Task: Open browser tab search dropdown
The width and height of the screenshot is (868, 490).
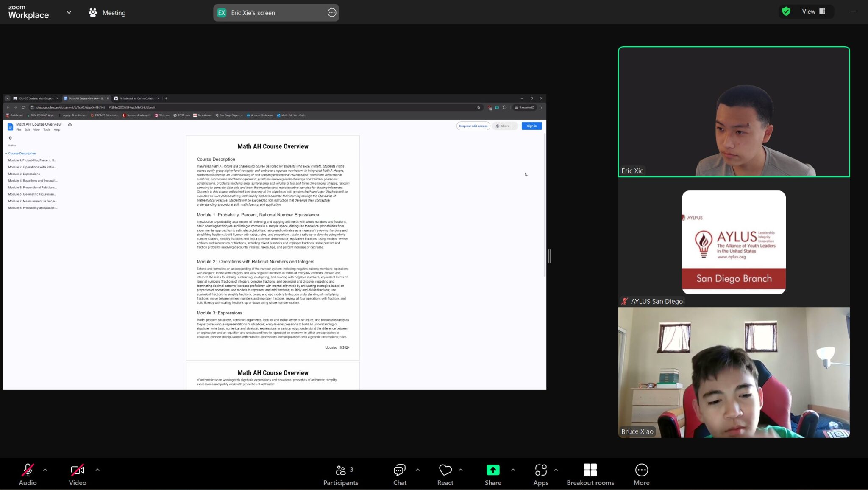Action: [7, 98]
